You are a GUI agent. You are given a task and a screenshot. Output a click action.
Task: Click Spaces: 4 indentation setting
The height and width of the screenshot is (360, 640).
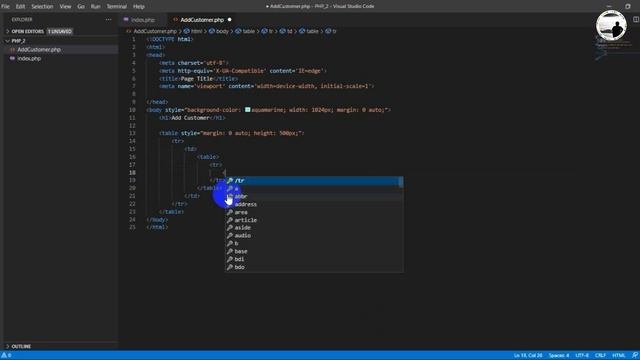pos(559,356)
